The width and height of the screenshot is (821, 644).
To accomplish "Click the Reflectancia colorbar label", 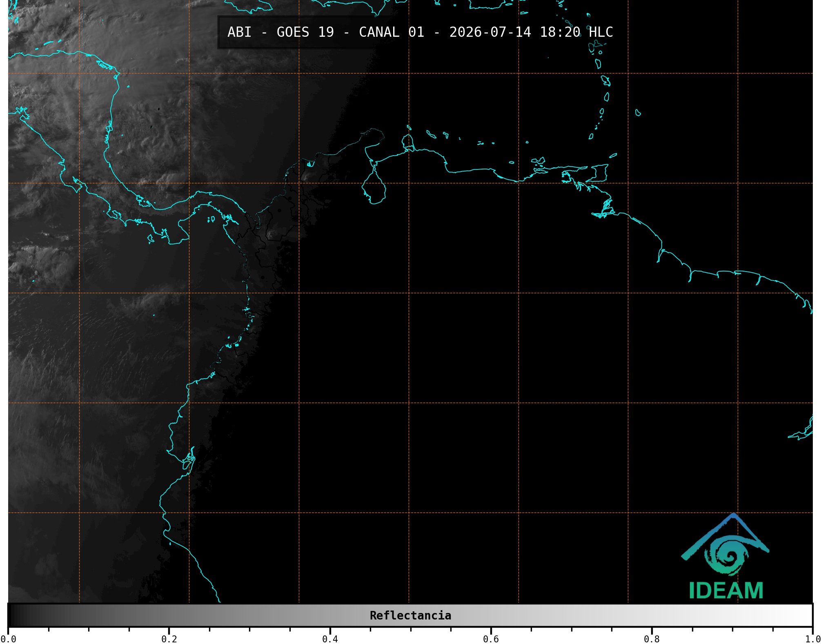I will [410, 615].
